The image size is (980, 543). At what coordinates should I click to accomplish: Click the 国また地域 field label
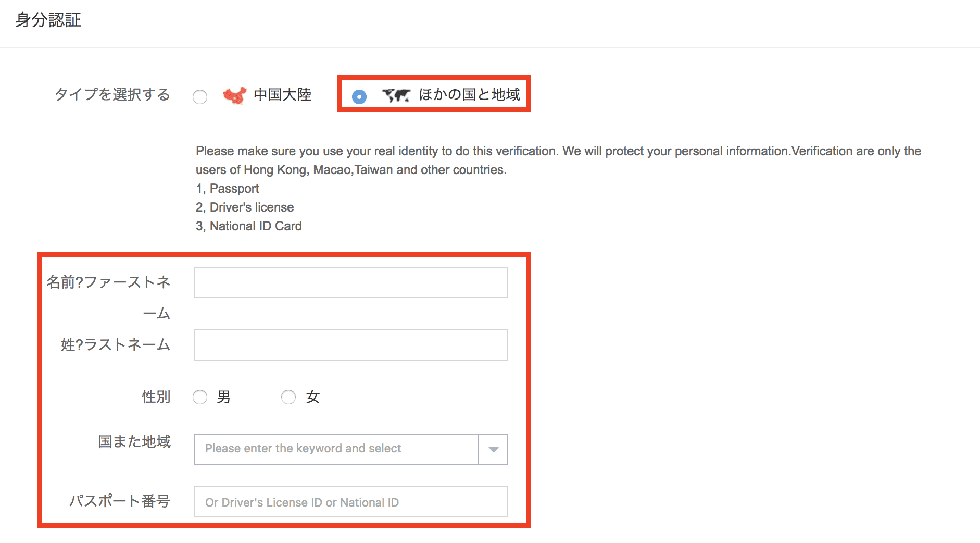click(x=134, y=441)
